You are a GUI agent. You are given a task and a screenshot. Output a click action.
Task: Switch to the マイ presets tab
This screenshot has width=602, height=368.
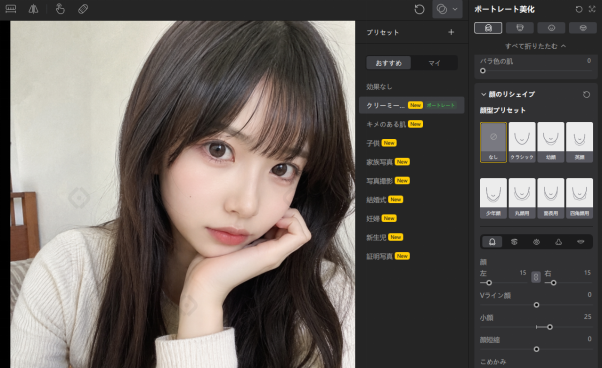pos(434,63)
